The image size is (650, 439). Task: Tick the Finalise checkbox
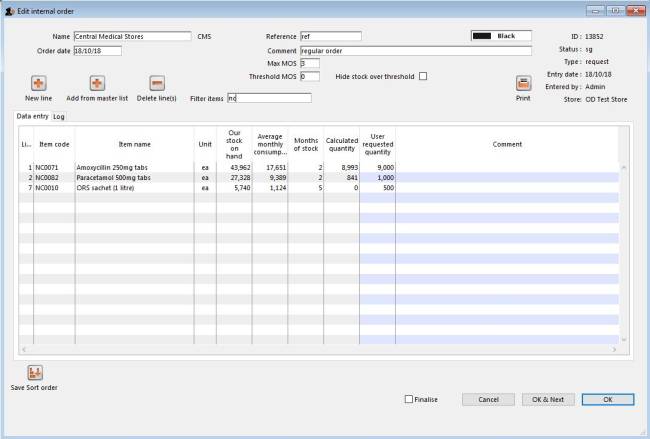(409, 399)
